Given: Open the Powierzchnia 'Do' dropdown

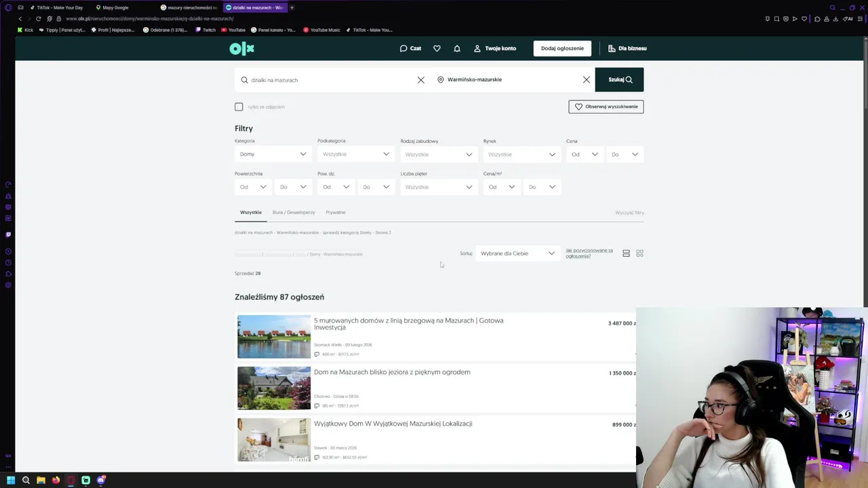Looking at the screenshot, I should coord(293,187).
